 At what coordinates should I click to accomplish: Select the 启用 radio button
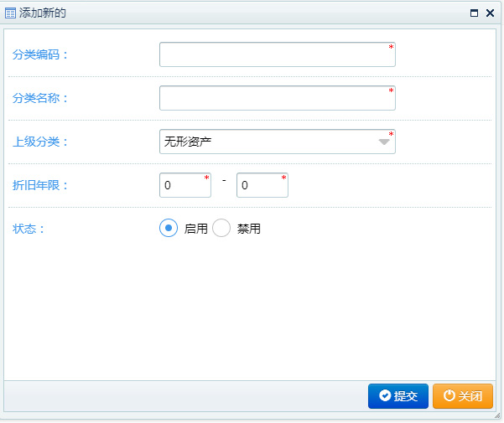(x=169, y=229)
